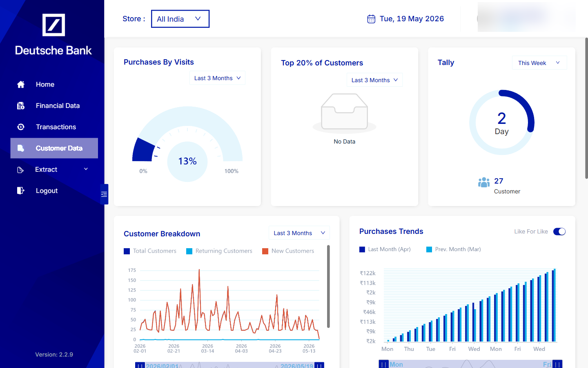Viewport: 588px width, 368px height.
Task: Click the Transactions sidebar icon
Action: (x=21, y=127)
